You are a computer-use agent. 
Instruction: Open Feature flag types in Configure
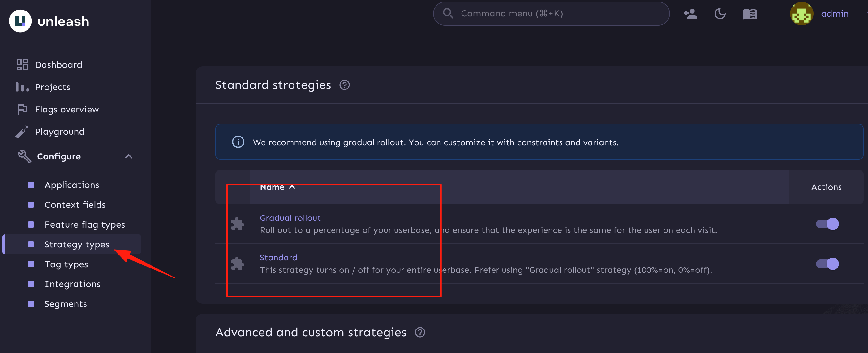click(84, 224)
